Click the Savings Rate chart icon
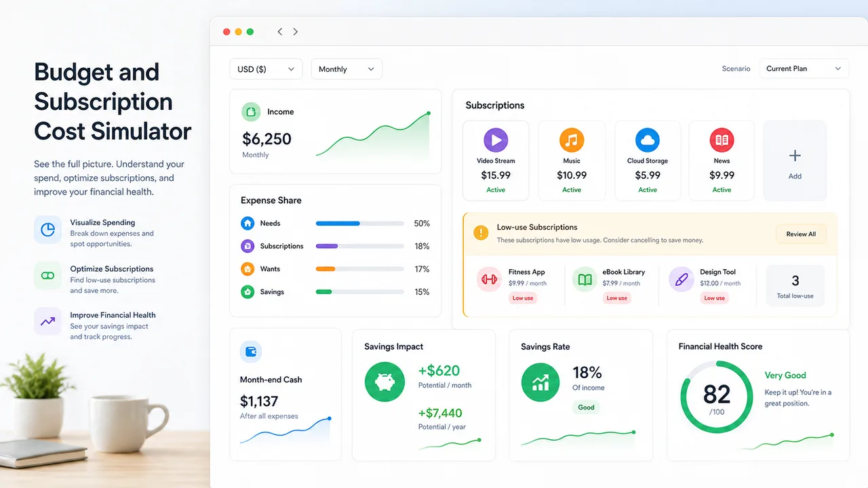The image size is (868, 488). (540, 382)
